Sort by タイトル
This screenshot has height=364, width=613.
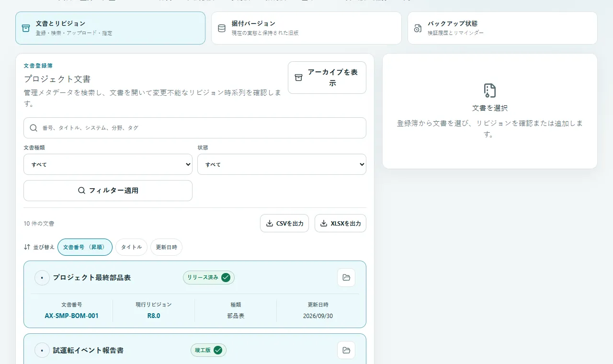[131, 247]
